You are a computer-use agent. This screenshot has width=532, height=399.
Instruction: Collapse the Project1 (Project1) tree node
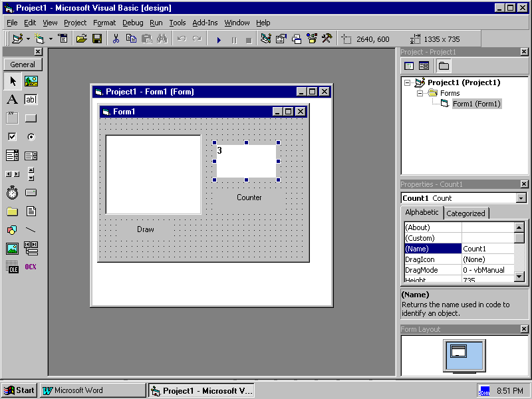408,82
